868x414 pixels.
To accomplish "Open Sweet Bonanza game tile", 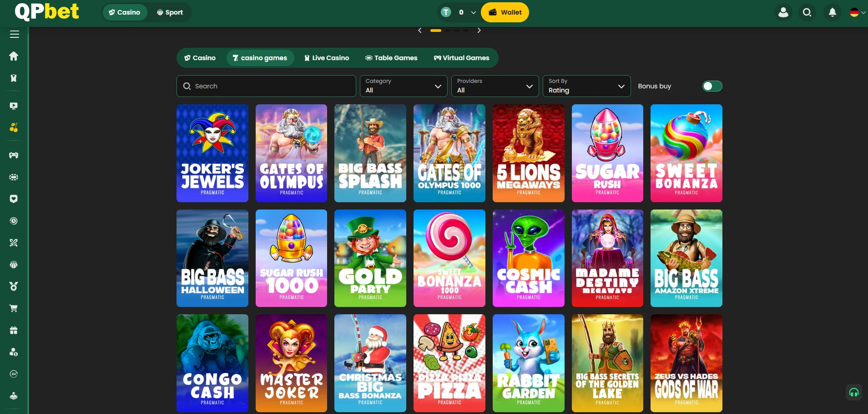I will click(x=686, y=153).
